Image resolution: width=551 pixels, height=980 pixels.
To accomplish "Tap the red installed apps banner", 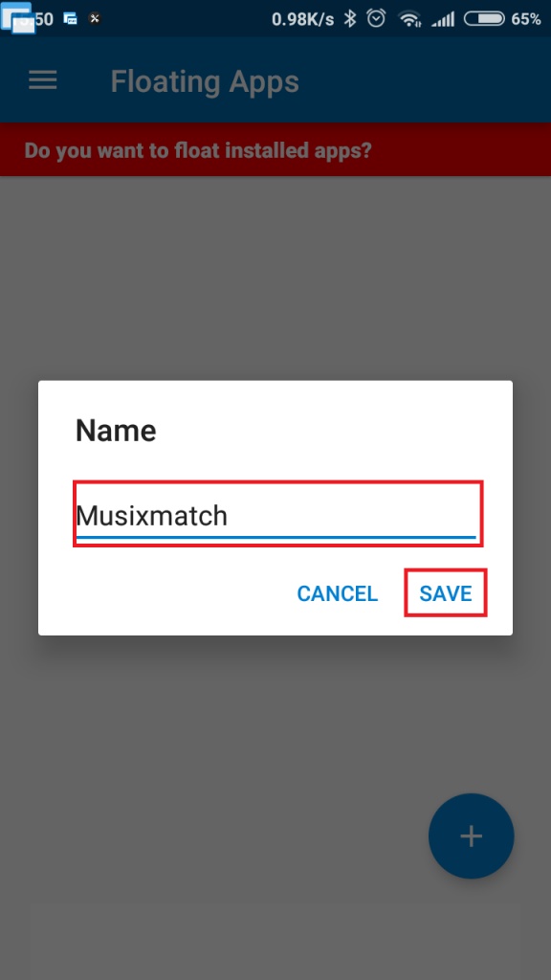I will (275, 149).
